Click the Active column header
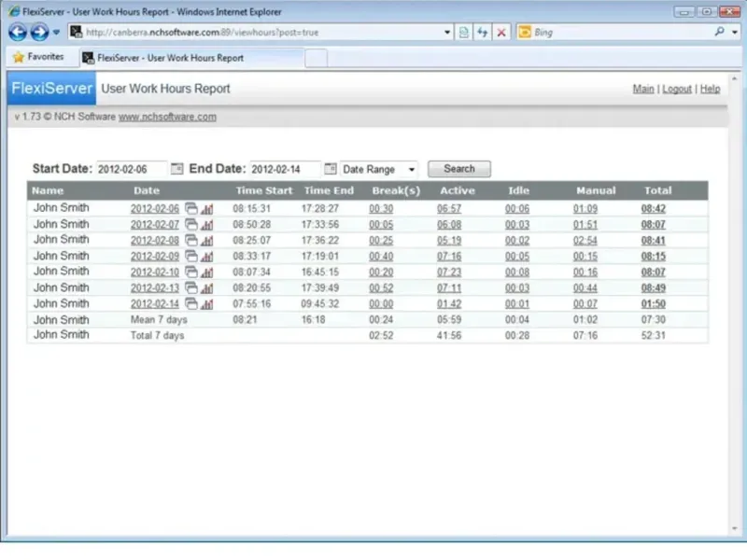747x560 pixels. pos(458,190)
